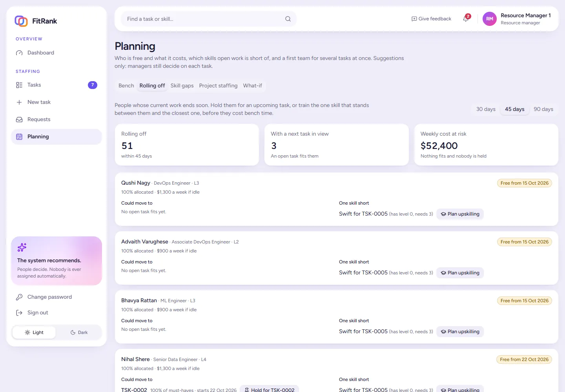Select the name Advaith Varughese
This screenshot has width=565, height=392.
pos(145,242)
